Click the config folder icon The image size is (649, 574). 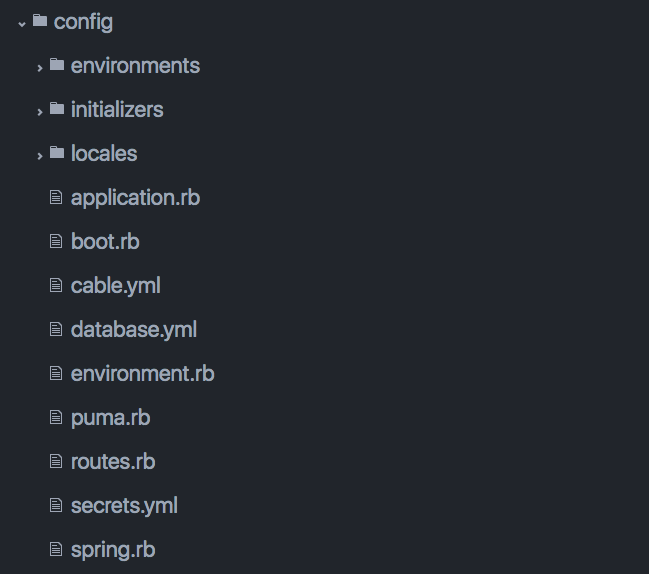[40, 20]
